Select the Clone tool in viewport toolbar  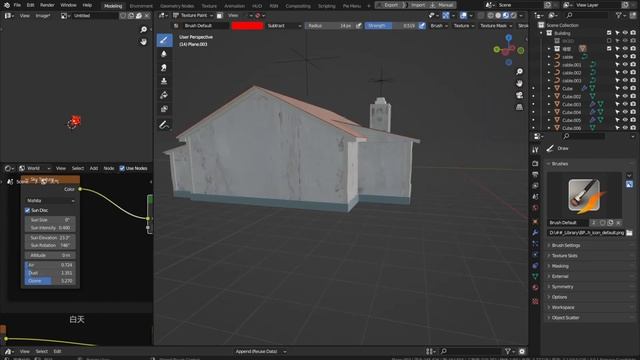pyautogui.click(x=164, y=81)
